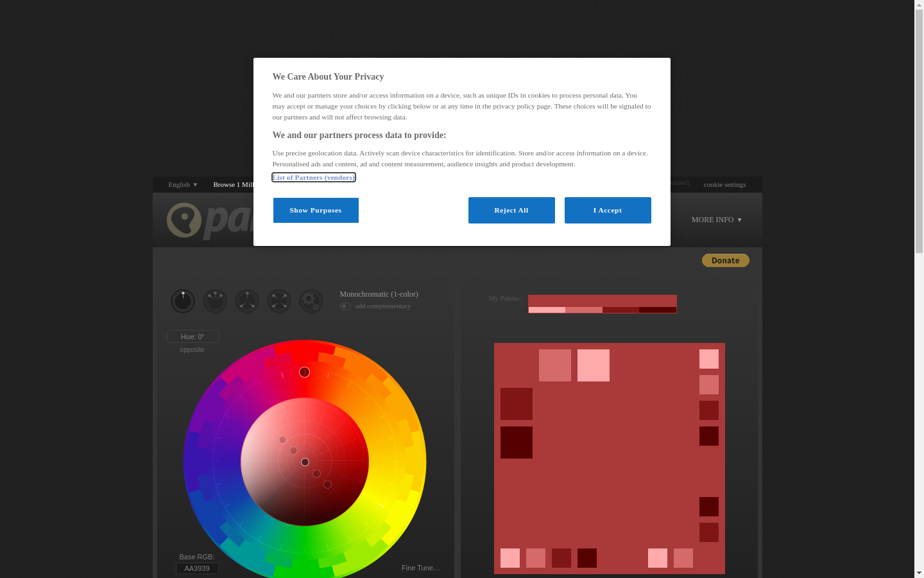Click the Paletton logo icon
Screen dimensions: 924x578
[184, 220]
